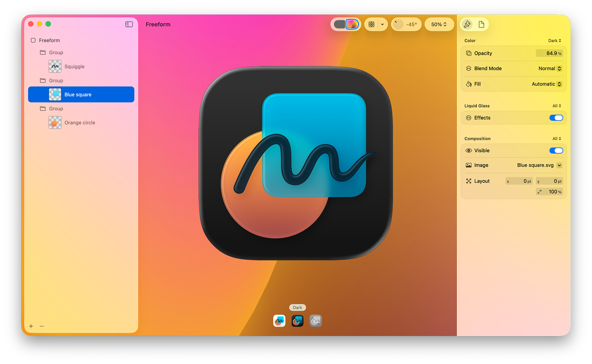Viewport: 592px width, 364px height.
Task: Select the mono icon variant thumbnail
Action: tap(316, 321)
